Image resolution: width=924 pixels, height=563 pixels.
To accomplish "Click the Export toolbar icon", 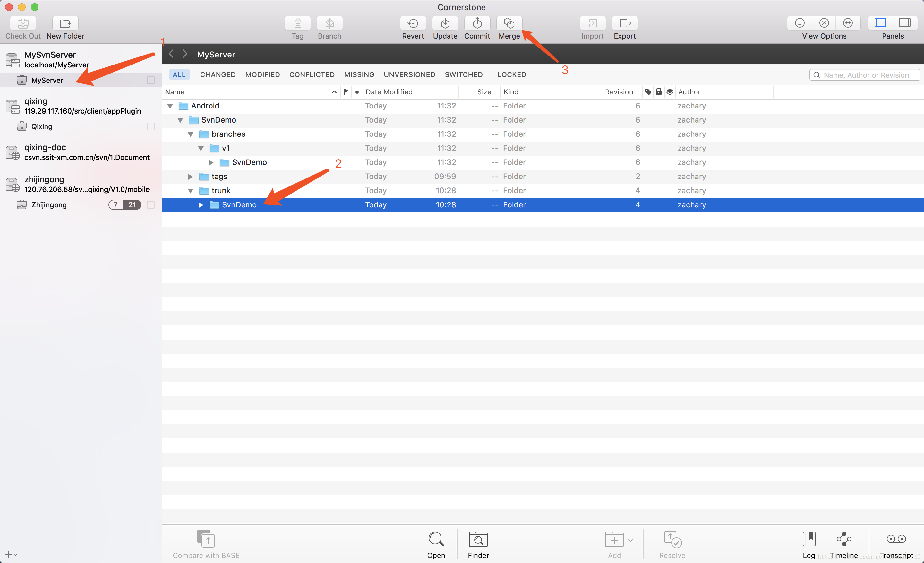I will [x=625, y=23].
